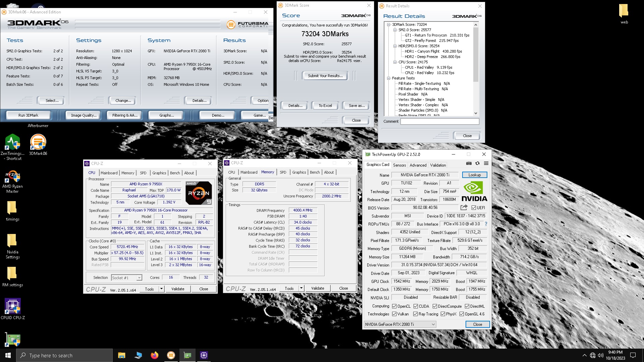Viewport: 644px width, 362px height.
Task: Open the Nvidia Settings folder
Action: [x=12, y=246]
